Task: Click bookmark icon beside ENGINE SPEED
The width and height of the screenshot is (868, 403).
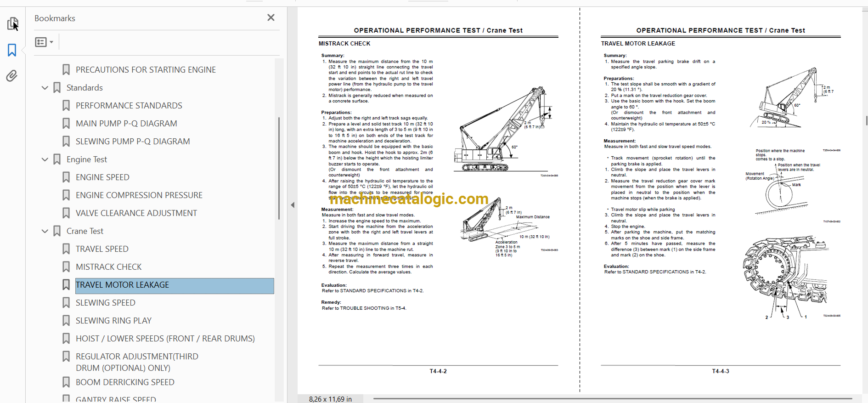Action: point(66,177)
